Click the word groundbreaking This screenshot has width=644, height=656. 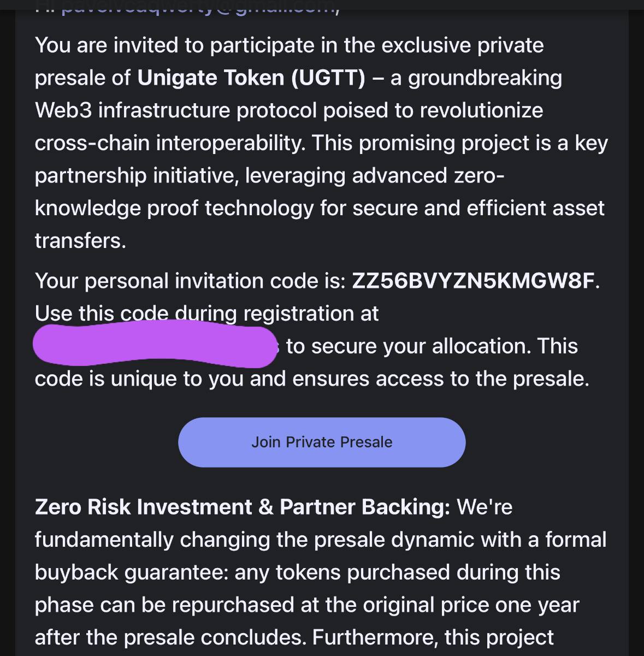tap(485, 78)
